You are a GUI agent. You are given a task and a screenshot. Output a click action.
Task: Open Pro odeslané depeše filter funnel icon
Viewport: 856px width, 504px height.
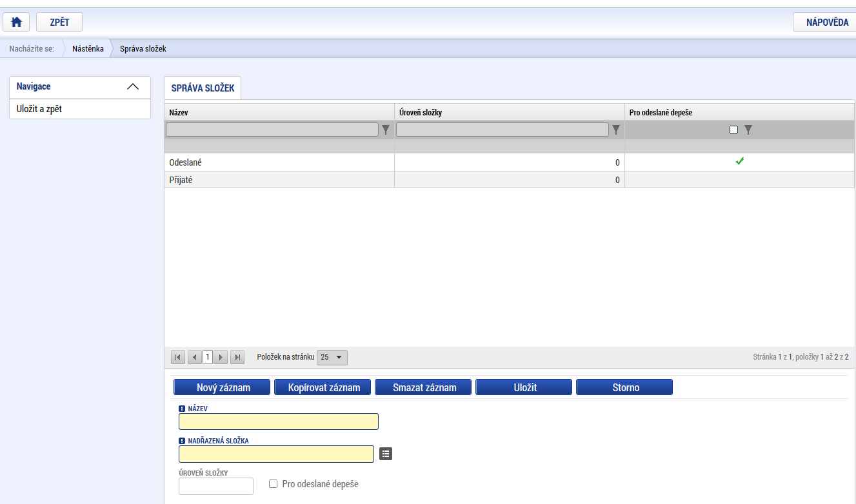click(748, 130)
